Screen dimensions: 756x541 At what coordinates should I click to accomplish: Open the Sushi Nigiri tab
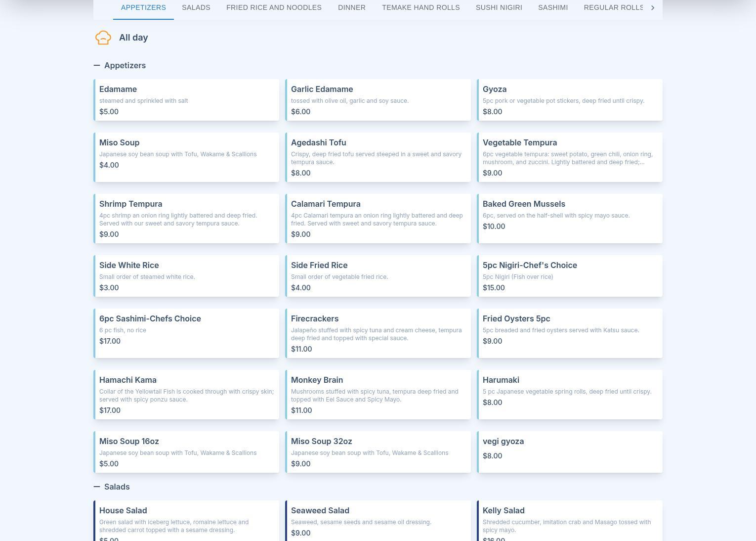(499, 7)
